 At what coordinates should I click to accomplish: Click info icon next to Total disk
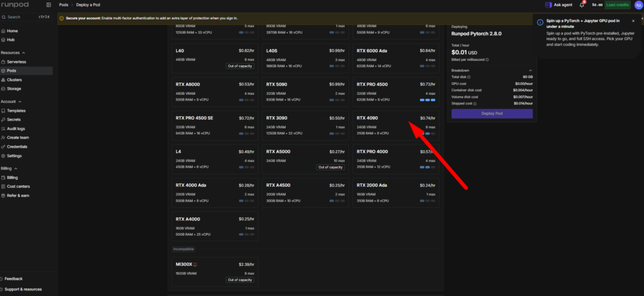[469, 77]
